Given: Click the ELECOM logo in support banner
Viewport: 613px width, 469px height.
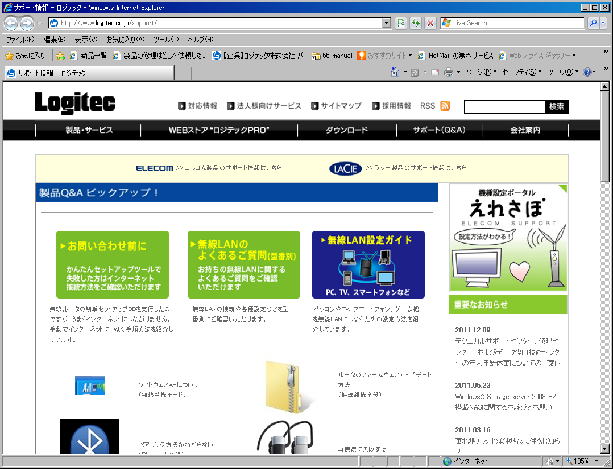Looking at the screenshot, I should [154, 168].
